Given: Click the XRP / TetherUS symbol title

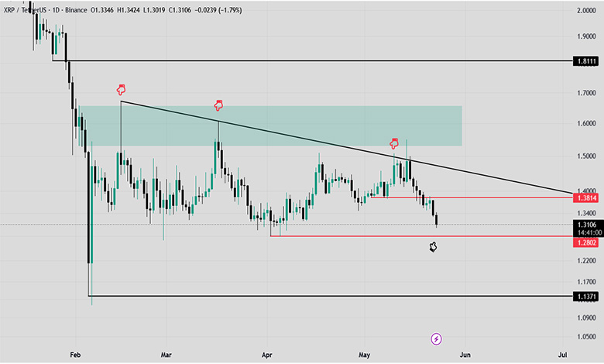Looking at the screenshot, I should click(24, 10).
